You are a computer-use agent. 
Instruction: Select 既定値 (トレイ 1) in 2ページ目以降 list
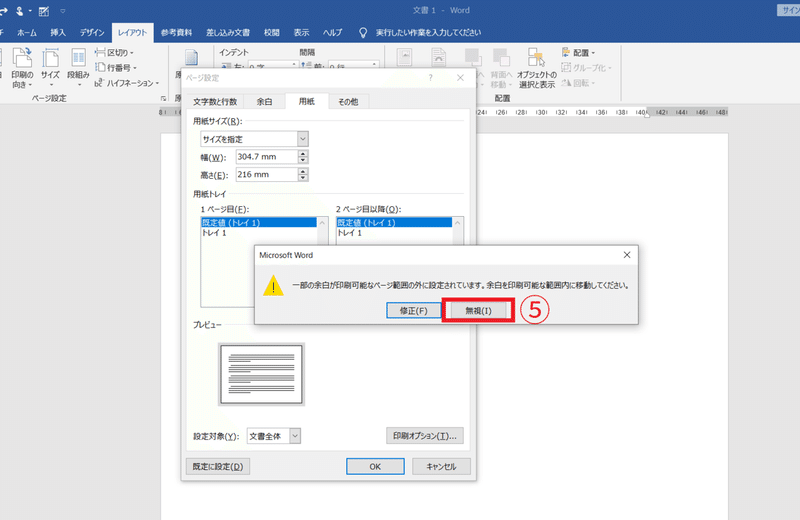click(394, 222)
